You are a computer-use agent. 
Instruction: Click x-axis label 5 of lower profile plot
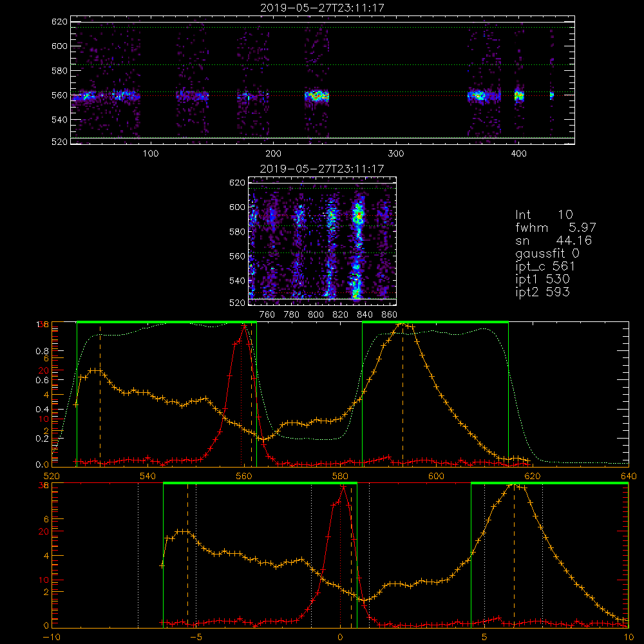[485, 637]
